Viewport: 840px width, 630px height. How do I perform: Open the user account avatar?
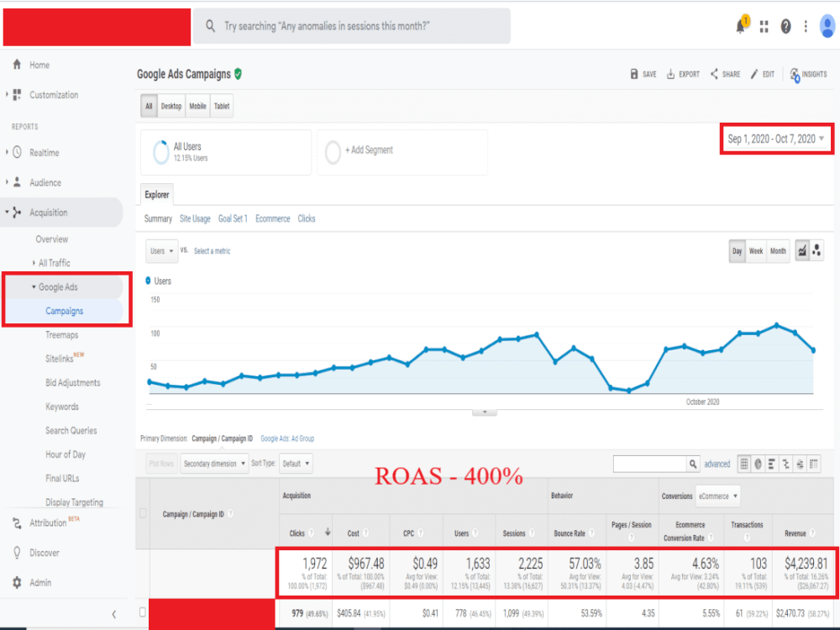(827, 26)
